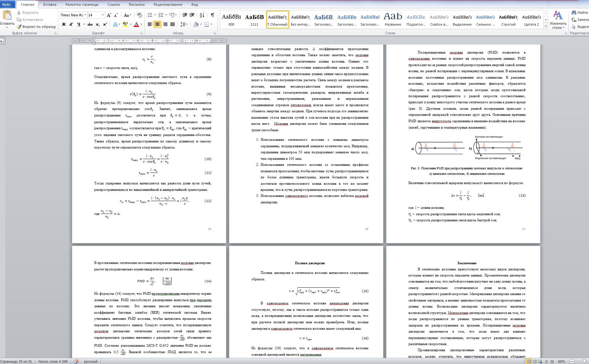Viewport: 589px width, 364px height.
Task: Toggle bold formatting (Ж)
Action: (64, 24)
